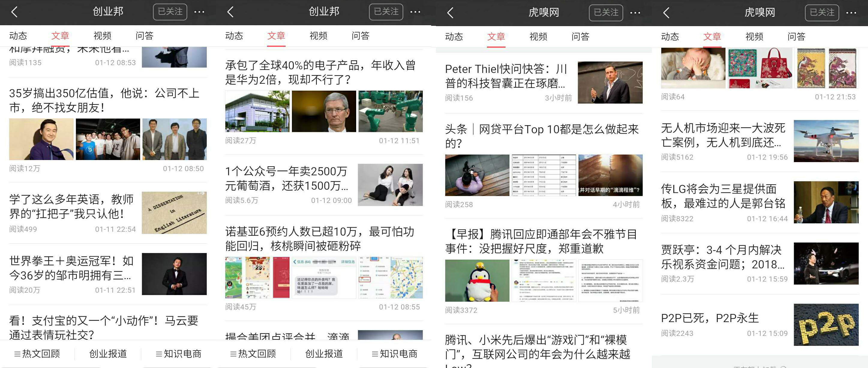Tap the map thumbnail in 诺基亚6 article

391,278
